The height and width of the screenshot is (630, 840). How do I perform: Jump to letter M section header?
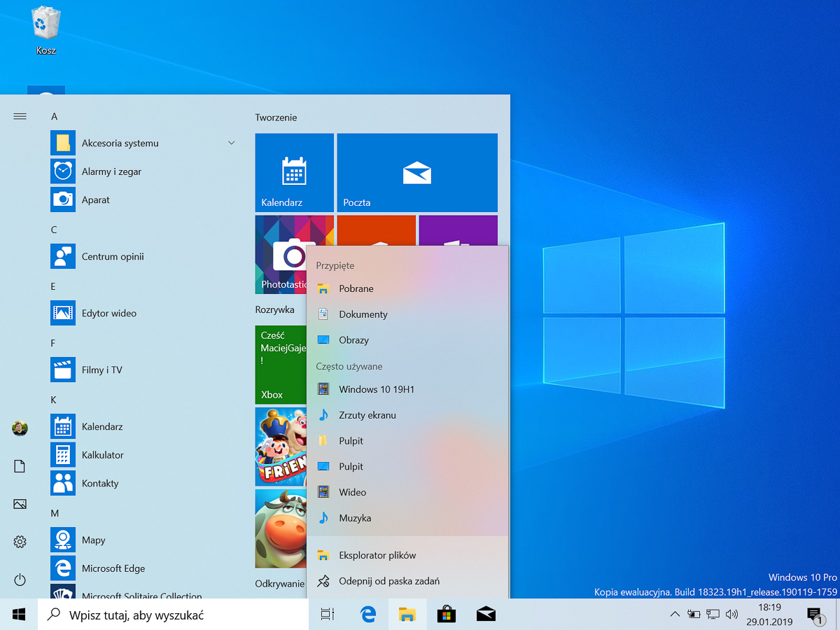coord(55,513)
